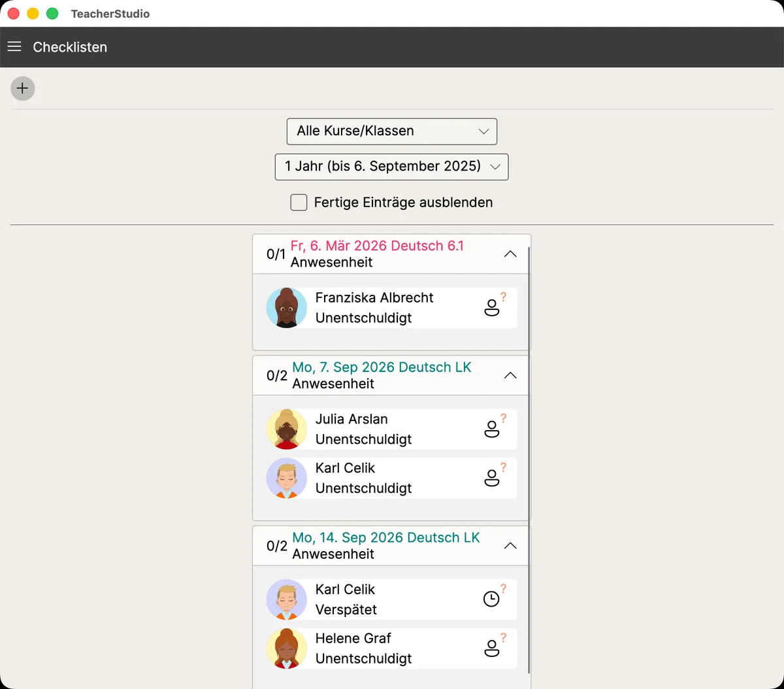Click the checklist list scrollbar
Screen dimensions: 784x689
pyautogui.click(x=529, y=460)
